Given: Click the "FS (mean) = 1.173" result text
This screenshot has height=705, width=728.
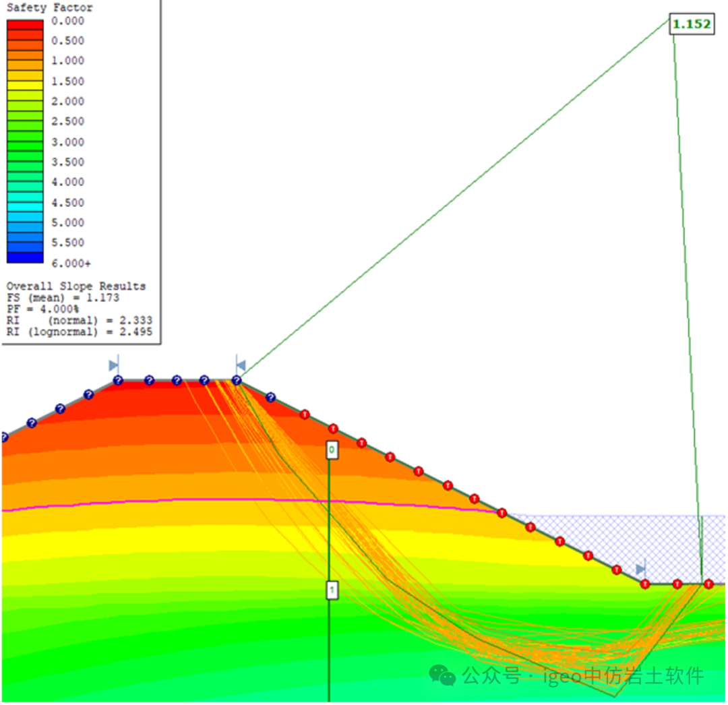Looking at the screenshot, I should (63, 297).
